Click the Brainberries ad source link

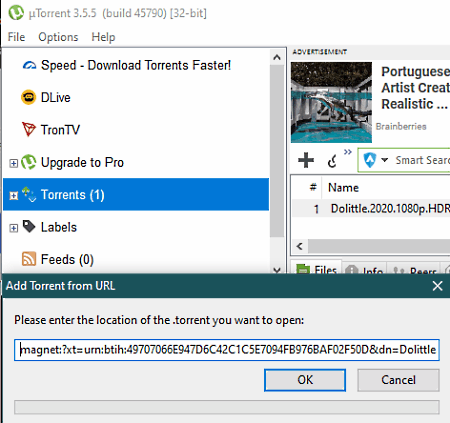pyautogui.click(x=401, y=126)
